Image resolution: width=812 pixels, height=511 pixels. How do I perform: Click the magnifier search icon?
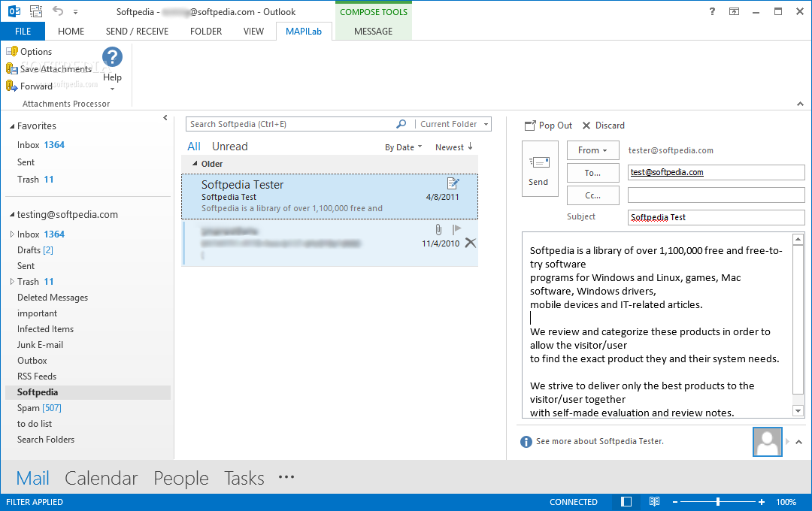pyautogui.click(x=401, y=124)
